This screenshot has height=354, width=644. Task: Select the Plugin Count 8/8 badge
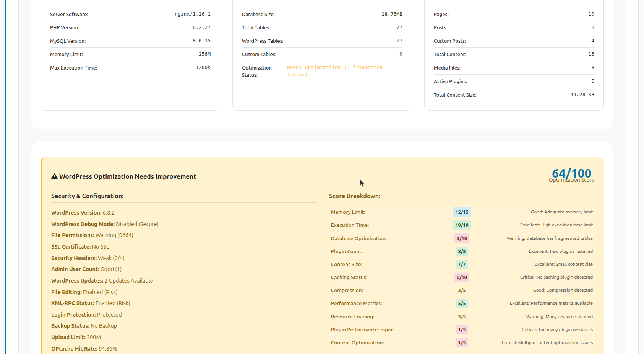click(462, 252)
